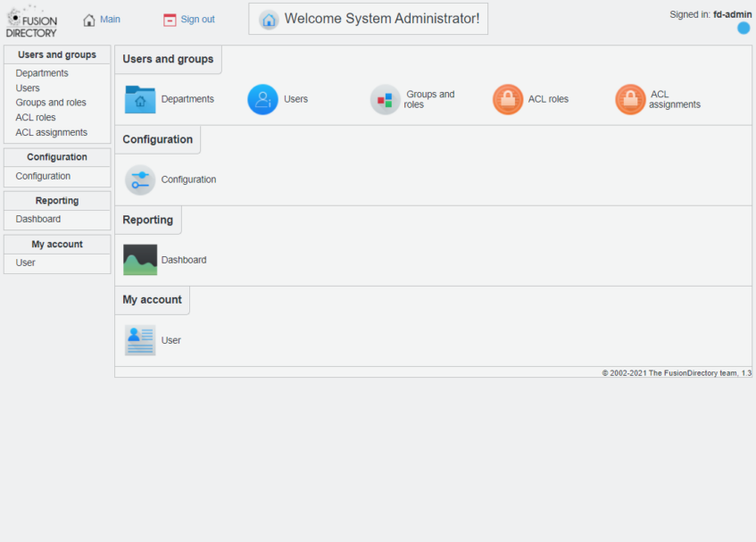This screenshot has width=756, height=542.
Task: Click Configuration link in the sidebar
Action: 43,176
